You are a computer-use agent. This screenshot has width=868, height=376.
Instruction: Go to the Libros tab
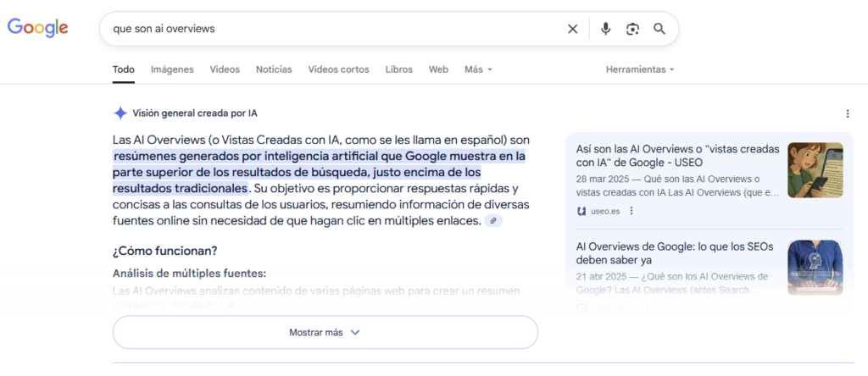(x=399, y=69)
